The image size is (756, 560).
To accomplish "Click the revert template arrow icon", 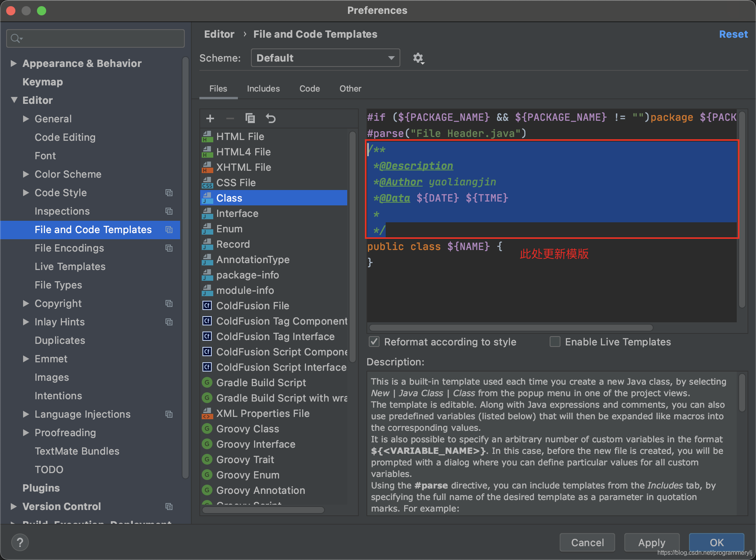I will (271, 118).
